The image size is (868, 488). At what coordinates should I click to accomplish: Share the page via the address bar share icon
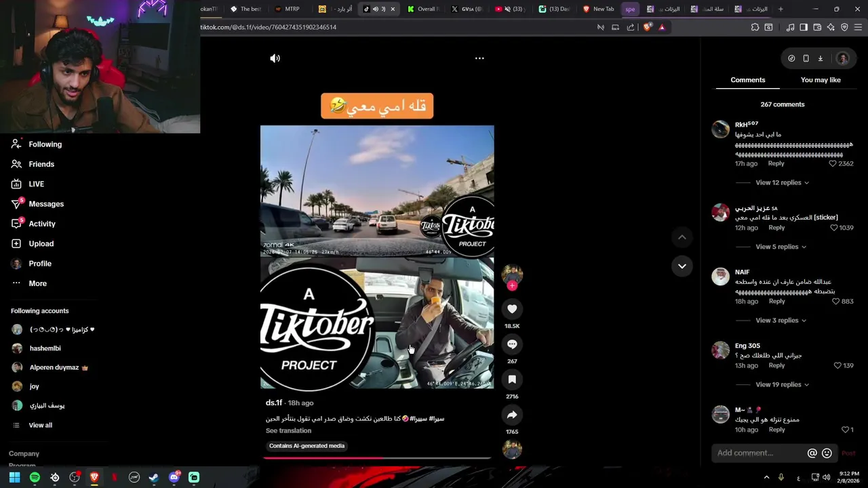631,27
